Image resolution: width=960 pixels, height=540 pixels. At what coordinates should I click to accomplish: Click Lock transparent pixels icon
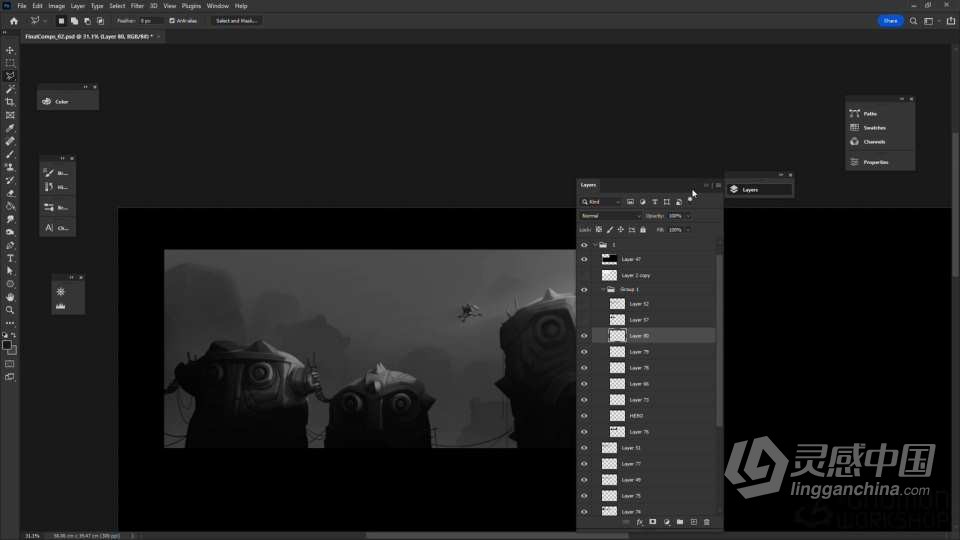coord(598,230)
